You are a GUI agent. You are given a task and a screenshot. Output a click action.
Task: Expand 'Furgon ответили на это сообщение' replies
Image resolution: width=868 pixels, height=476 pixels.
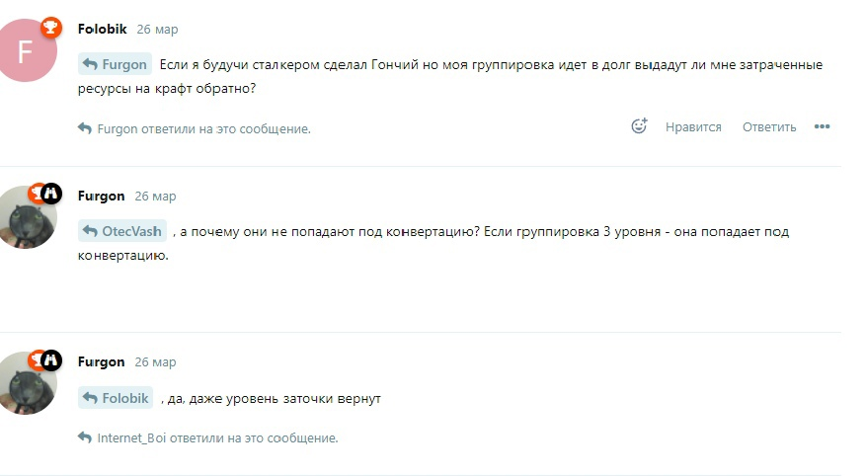203,129
